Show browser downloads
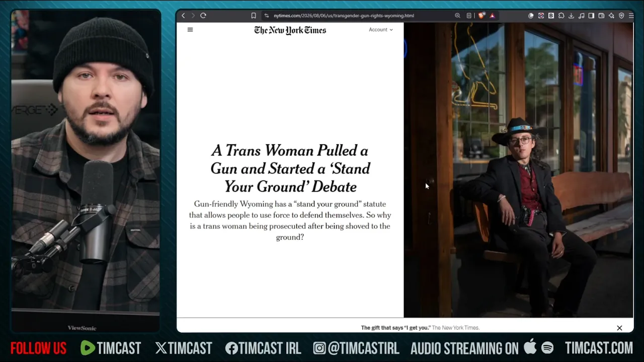Viewport: 644px width, 362px height. [x=571, y=16]
